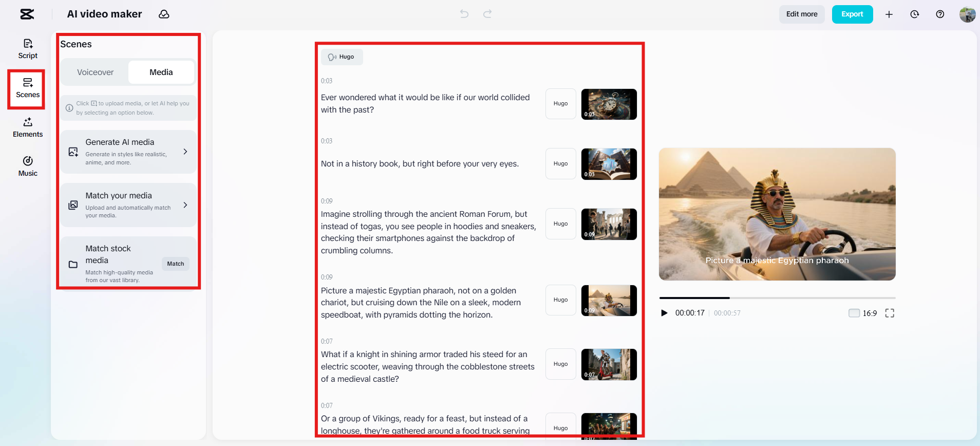The height and width of the screenshot is (446, 980).
Task: Edit the 'Not in a history book' text
Action: click(x=420, y=164)
